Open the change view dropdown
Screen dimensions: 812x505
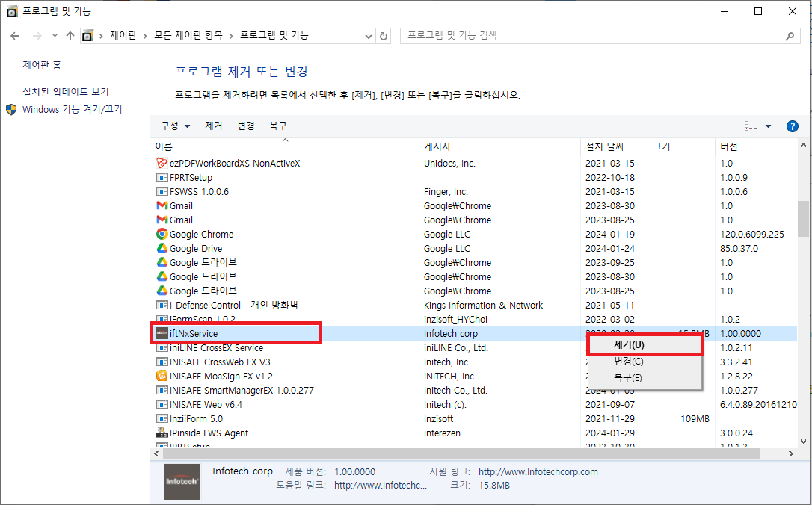pyautogui.click(x=769, y=126)
